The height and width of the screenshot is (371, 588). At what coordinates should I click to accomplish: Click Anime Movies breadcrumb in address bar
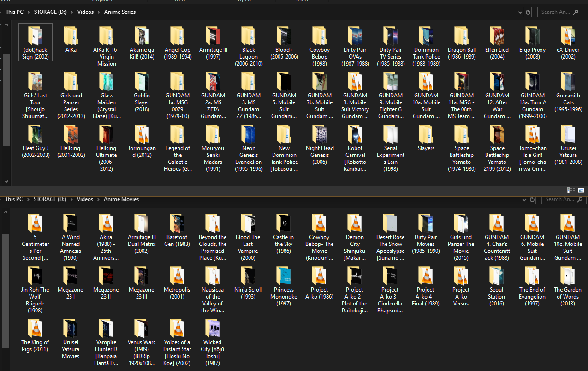tap(121, 199)
